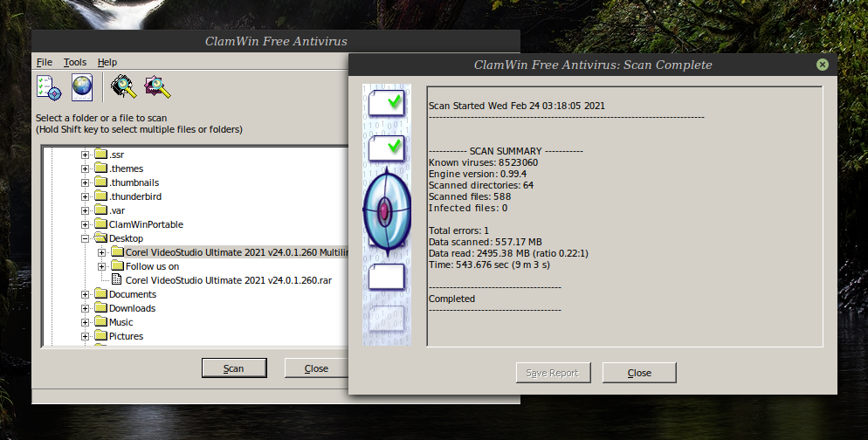Expand the .thumbnails folder node

[x=85, y=182]
